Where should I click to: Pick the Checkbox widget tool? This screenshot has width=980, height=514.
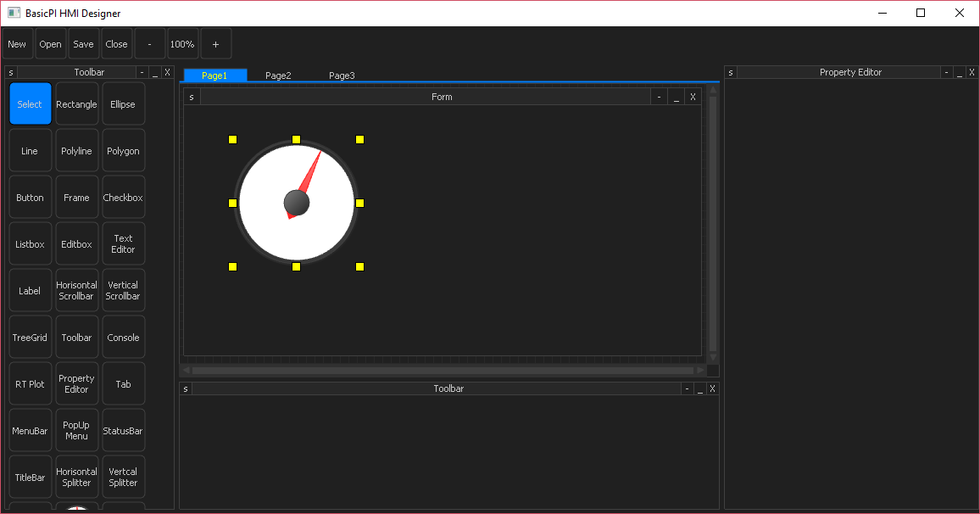[x=123, y=198]
